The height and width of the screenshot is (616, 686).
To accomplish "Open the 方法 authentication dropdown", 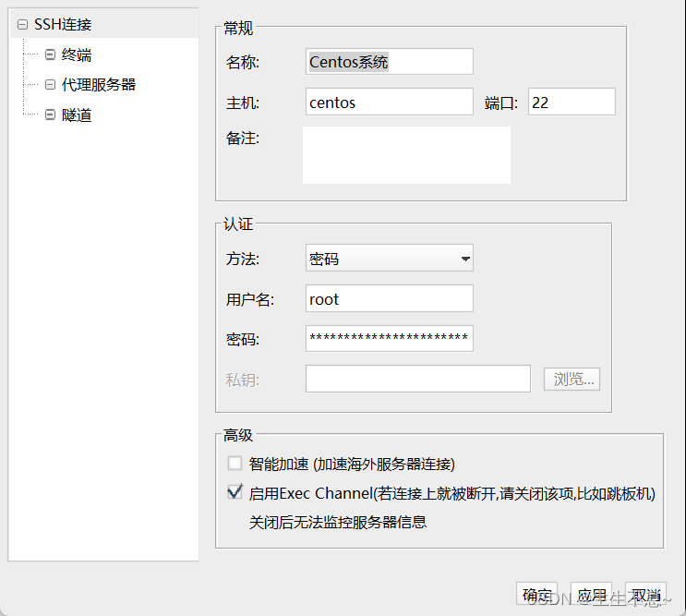I will tap(390, 258).
